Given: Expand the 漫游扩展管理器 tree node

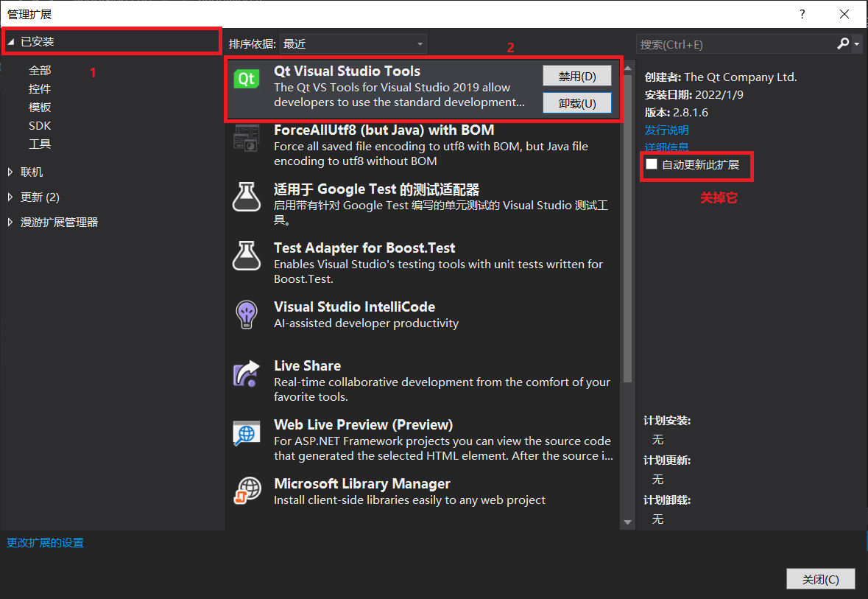Looking at the screenshot, I should coord(10,222).
